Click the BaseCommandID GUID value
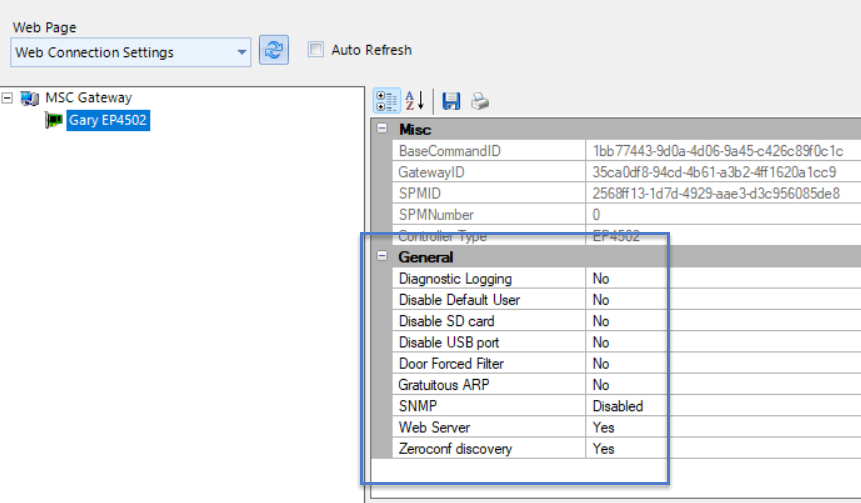 click(x=718, y=151)
